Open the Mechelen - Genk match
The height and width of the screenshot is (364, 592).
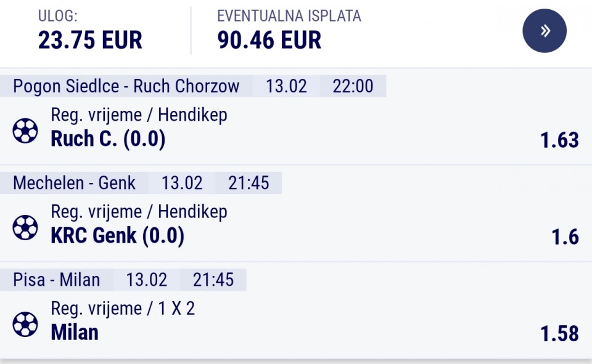pyautogui.click(x=74, y=183)
